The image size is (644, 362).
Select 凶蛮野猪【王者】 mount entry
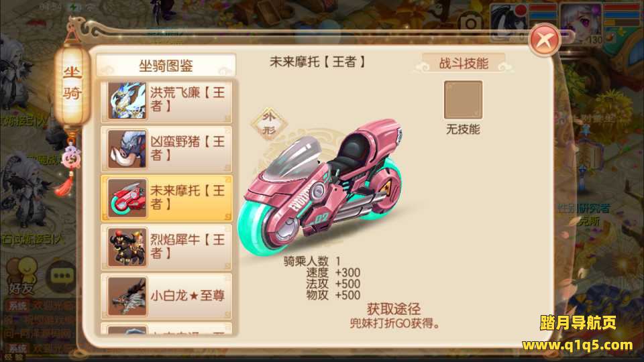pyautogui.click(x=166, y=149)
